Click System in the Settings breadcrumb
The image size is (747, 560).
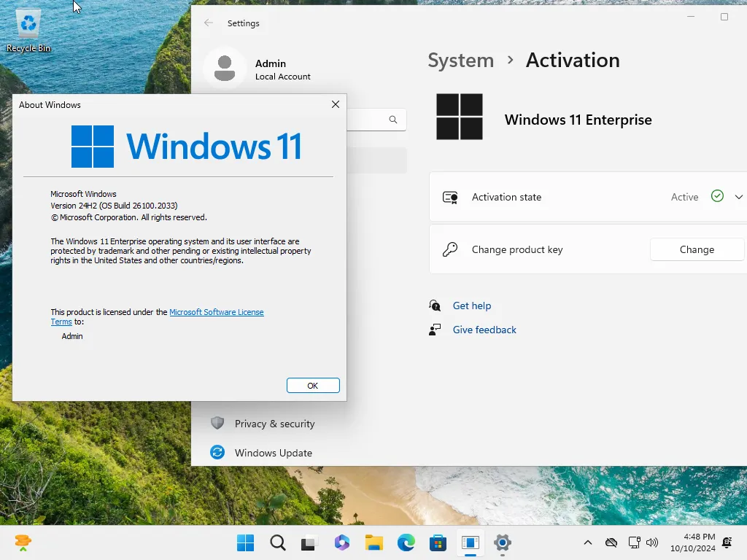click(x=461, y=61)
